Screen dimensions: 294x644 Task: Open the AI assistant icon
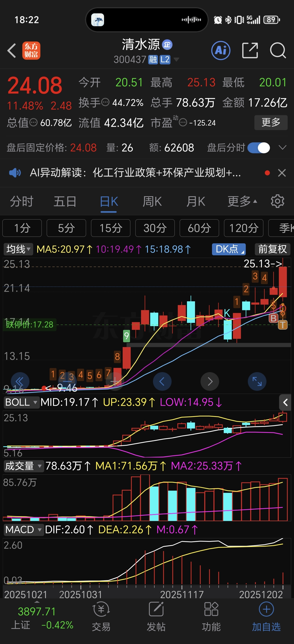[x=221, y=51]
